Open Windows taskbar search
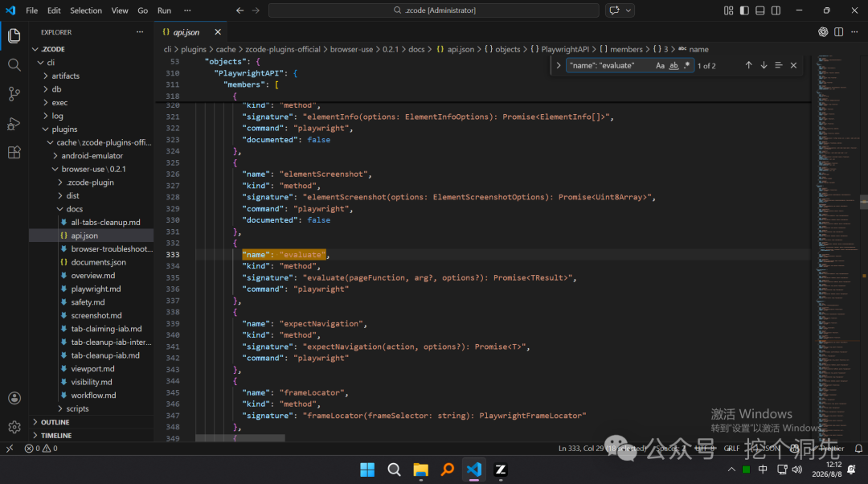This screenshot has height=484, width=868. point(394,470)
